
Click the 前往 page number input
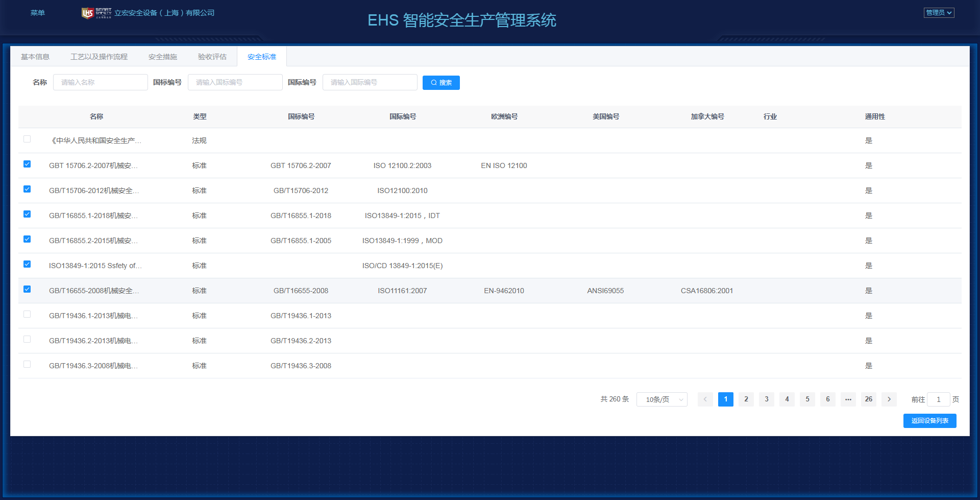(x=938, y=399)
